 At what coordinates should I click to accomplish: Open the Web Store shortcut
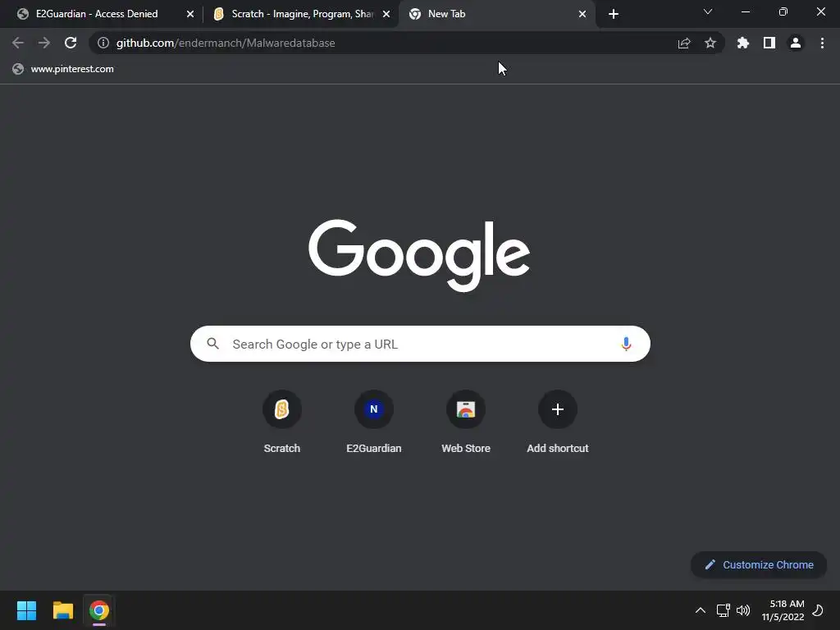(466, 422)
